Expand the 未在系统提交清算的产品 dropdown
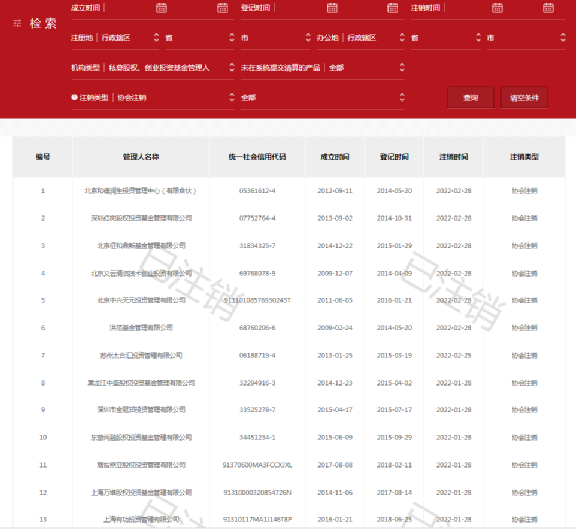 (x=323, y=68)
